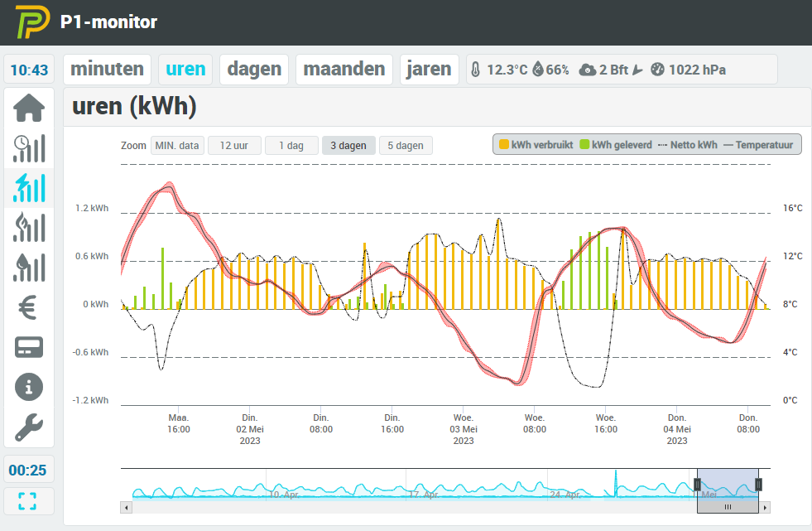Toggle fullscreen mode icon

(27, 501)
